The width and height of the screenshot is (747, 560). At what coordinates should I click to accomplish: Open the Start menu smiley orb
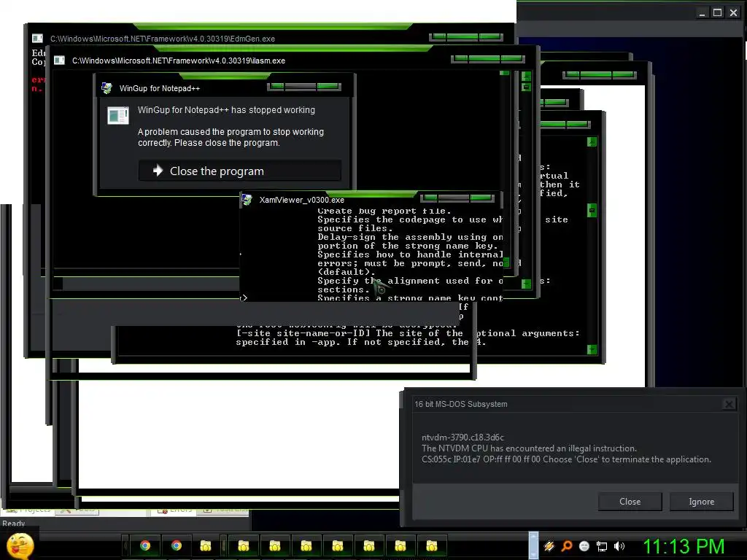20,545
